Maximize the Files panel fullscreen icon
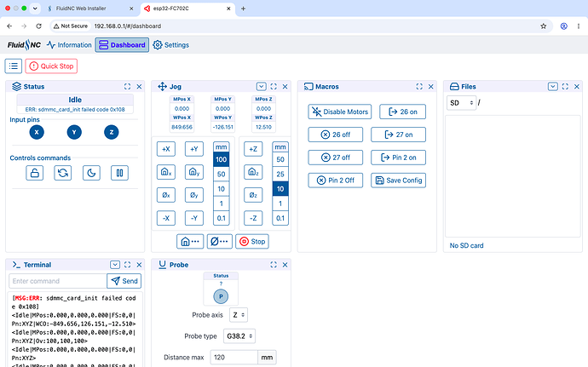588x367 pixels. click(x=565, y=87)
